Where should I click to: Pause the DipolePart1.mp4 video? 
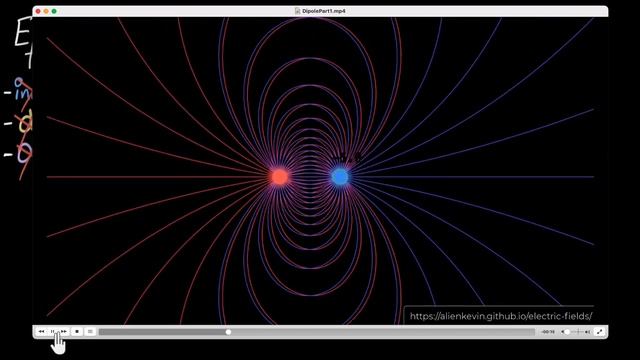(53, 332)
